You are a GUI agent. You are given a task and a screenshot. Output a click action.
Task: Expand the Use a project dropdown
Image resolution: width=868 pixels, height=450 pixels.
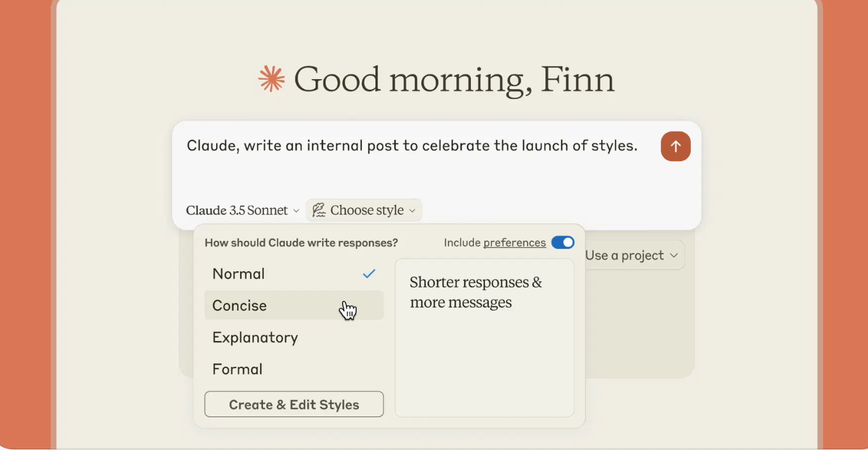click(x=632, y=255)
